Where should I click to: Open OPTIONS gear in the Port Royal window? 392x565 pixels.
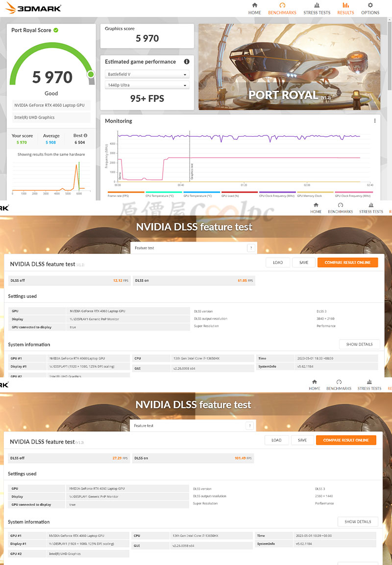370,9
